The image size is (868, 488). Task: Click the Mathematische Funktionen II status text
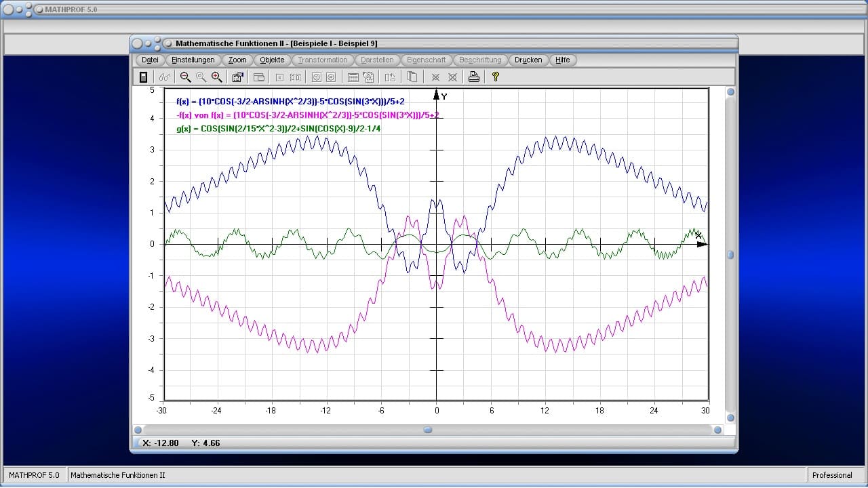[118, 475]
